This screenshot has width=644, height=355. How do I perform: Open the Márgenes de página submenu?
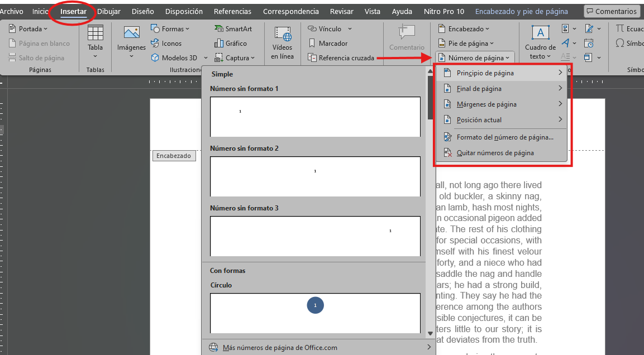502,104
